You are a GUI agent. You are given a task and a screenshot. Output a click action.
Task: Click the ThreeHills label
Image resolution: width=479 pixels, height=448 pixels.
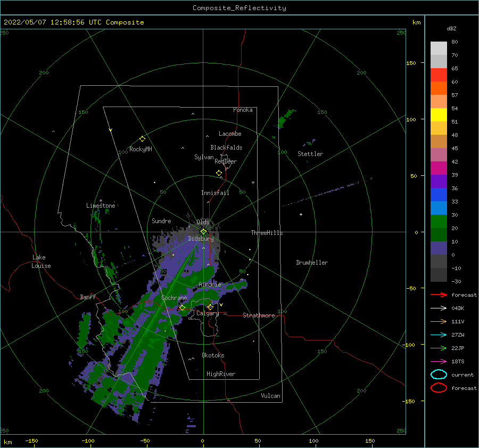267,233
